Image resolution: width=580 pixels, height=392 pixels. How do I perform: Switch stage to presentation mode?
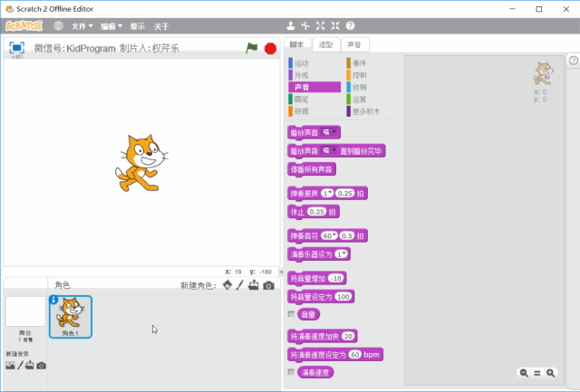[16, 47]
